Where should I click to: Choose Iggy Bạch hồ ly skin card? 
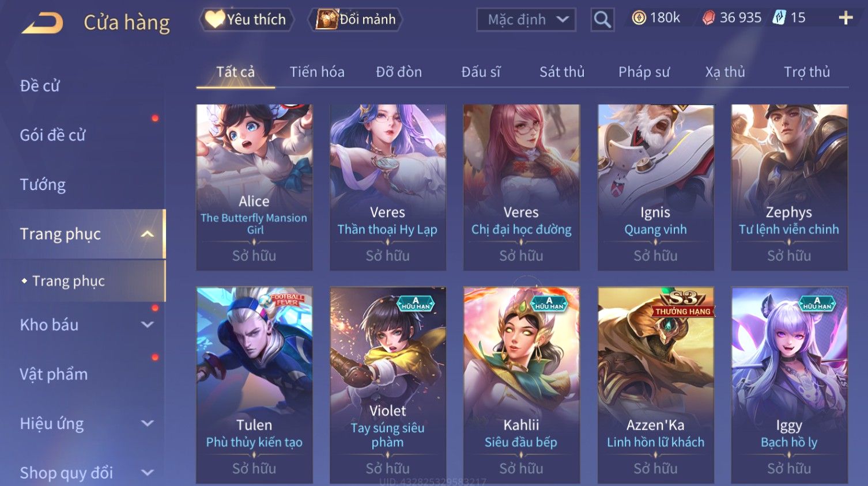point(789,385)
